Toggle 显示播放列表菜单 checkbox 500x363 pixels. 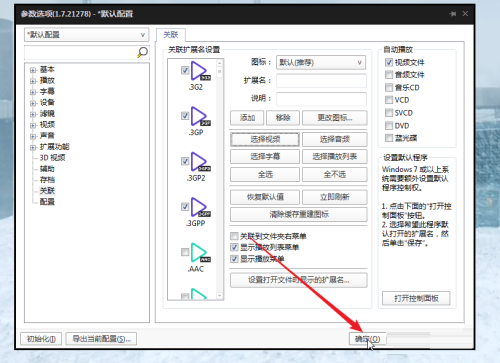234,247
